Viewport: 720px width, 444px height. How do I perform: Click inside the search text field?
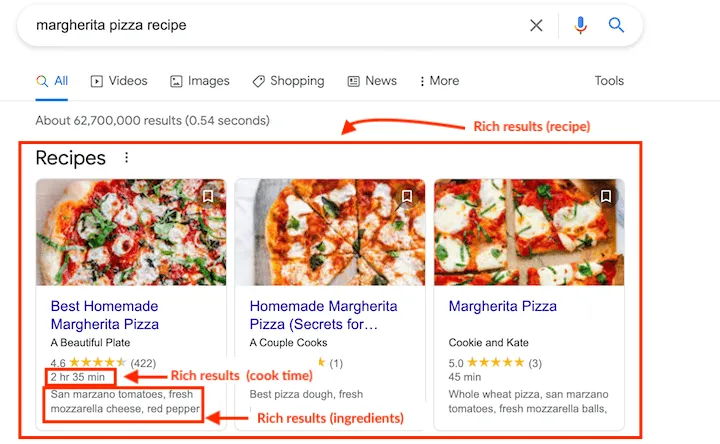(270, 26)
